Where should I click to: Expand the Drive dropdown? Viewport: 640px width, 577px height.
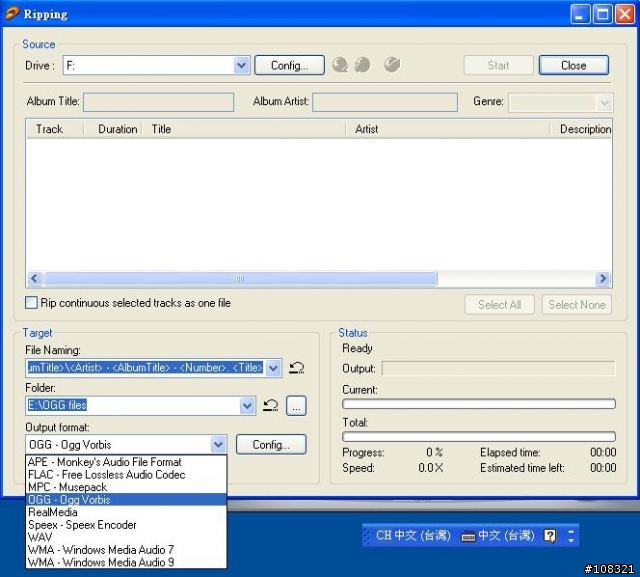point(241,65)
